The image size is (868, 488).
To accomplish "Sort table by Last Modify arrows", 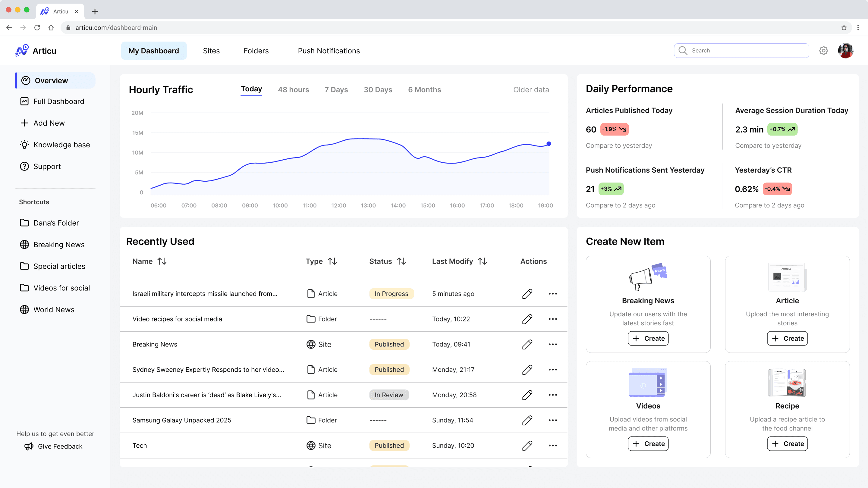I will [x=482, y=261].
